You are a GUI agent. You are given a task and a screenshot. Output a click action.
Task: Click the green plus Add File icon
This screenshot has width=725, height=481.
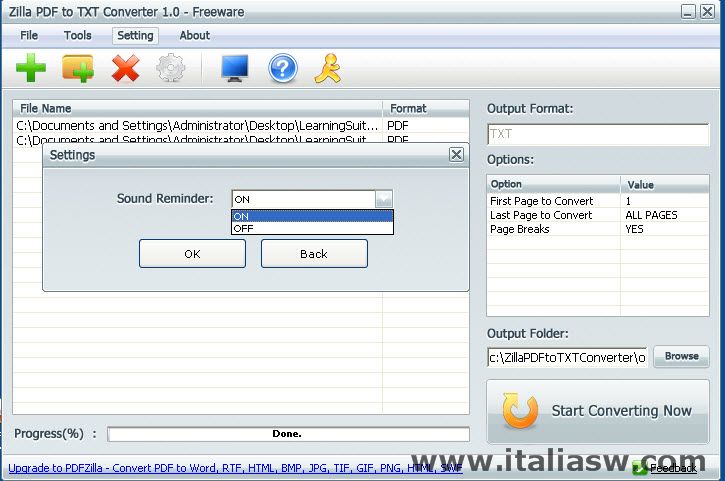tap(31, 68)
